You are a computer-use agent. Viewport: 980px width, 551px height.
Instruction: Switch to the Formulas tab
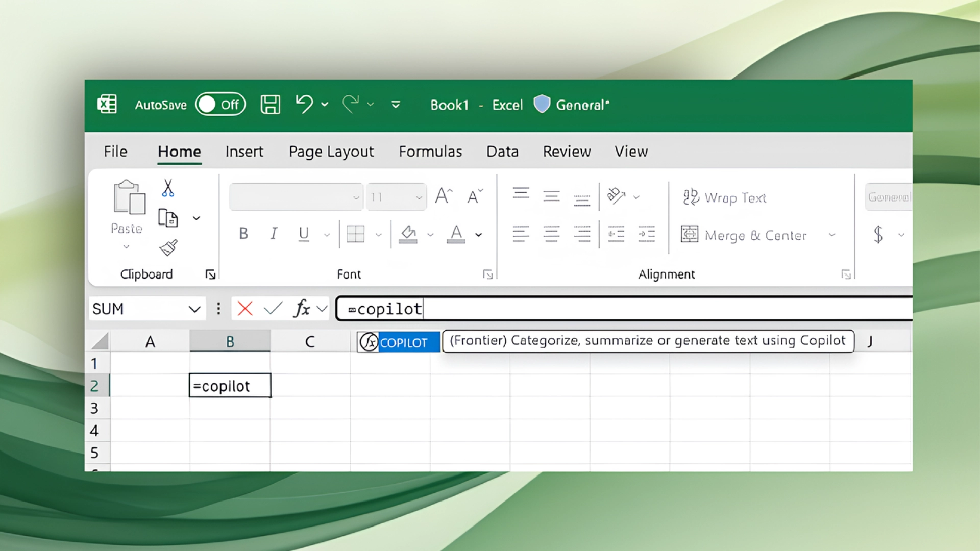pyautogui.click(x=430, y=152)
